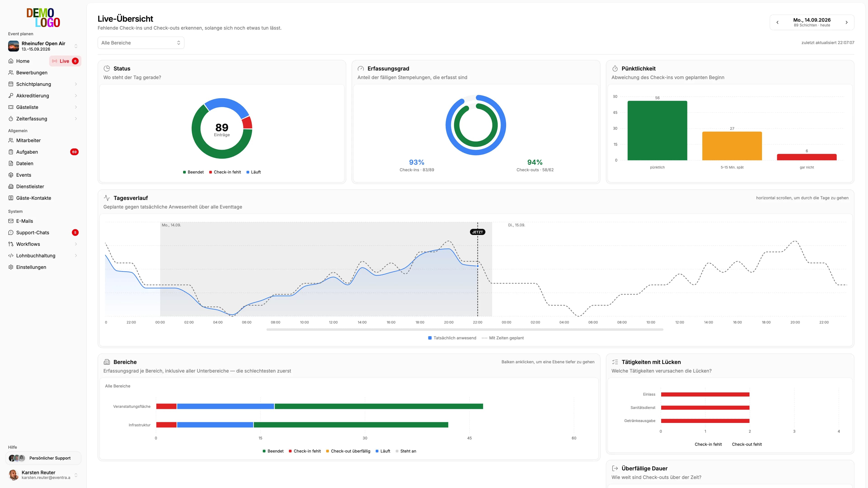Open the Live overview tab

pos(65,61)
